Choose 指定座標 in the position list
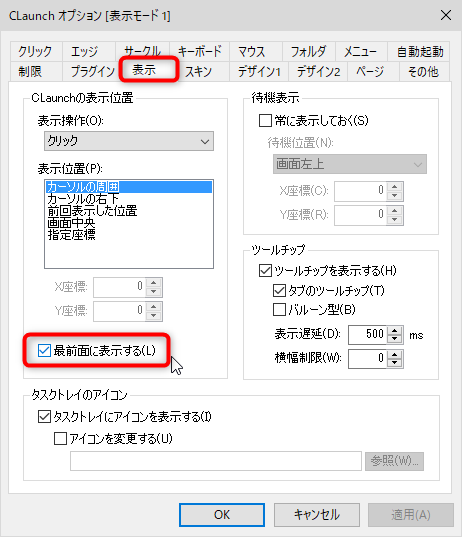 coord(129,235)
